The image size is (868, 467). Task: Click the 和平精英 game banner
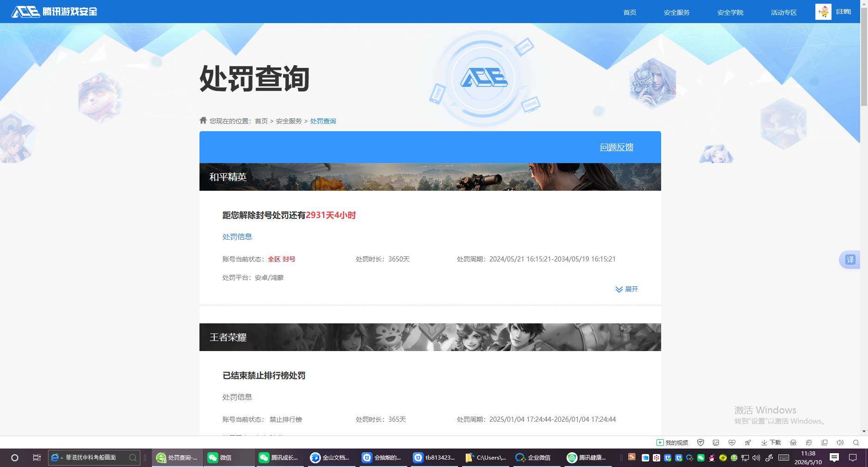430,177
